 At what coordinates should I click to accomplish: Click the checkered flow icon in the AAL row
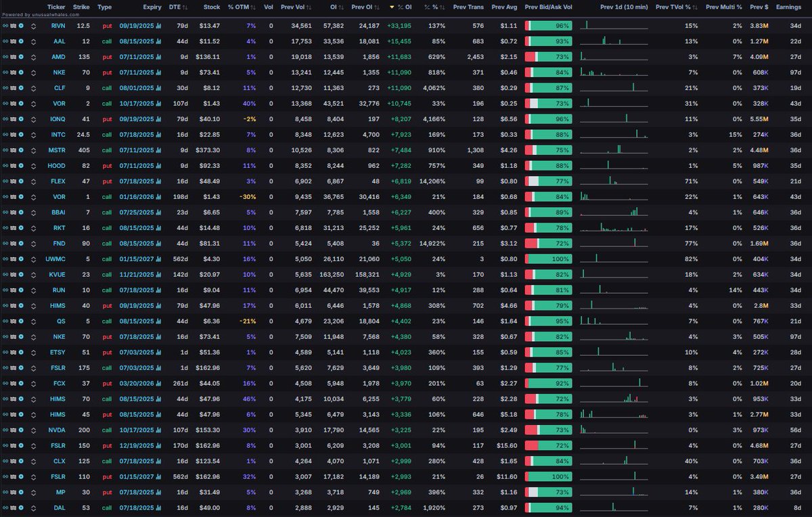[x=13, y=41]
